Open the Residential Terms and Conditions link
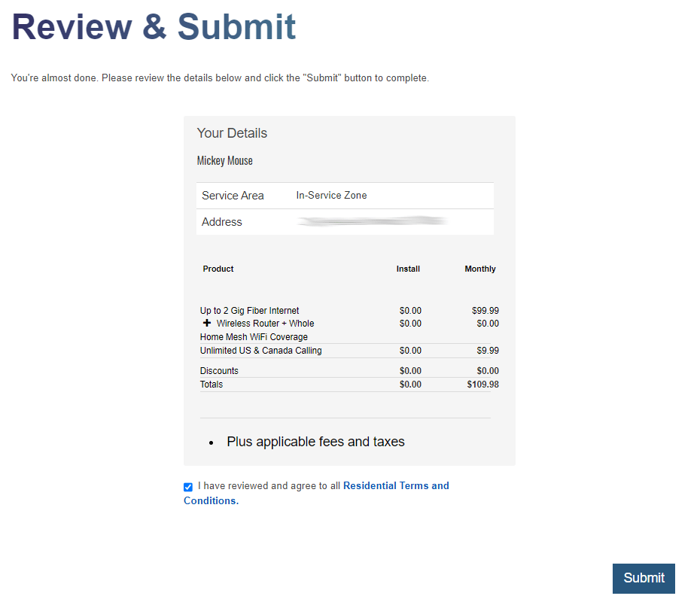This screenshot has width=700, height=602. [396, 485]
